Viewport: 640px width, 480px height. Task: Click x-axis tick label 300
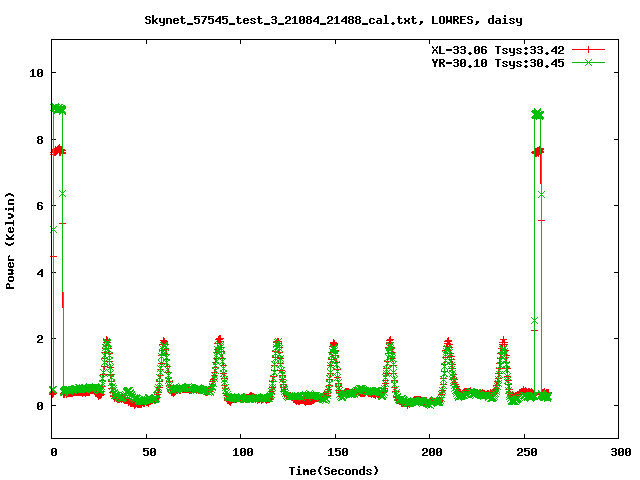[x=621, y=452]
